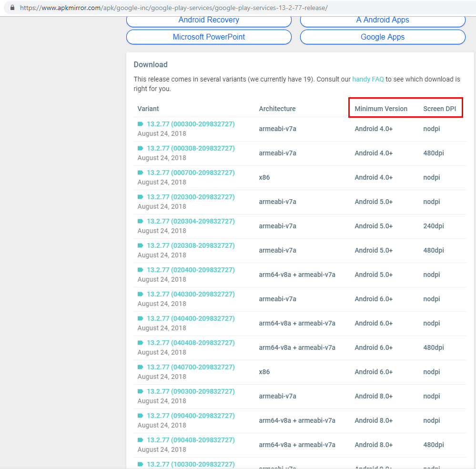Open variant 13.2.77 (090300-209832727) link
The image size is (476, 469).
pyautogui.click(x=191, y=391)
